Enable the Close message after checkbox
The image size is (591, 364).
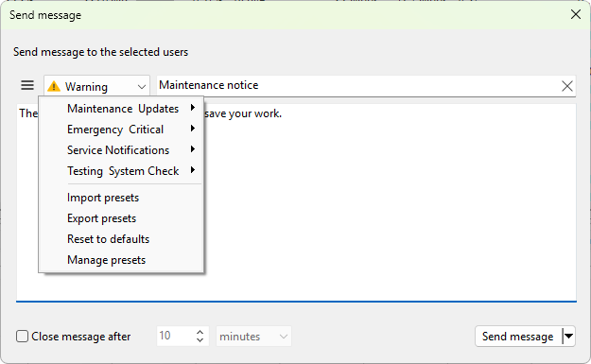[x=23, y=337]
